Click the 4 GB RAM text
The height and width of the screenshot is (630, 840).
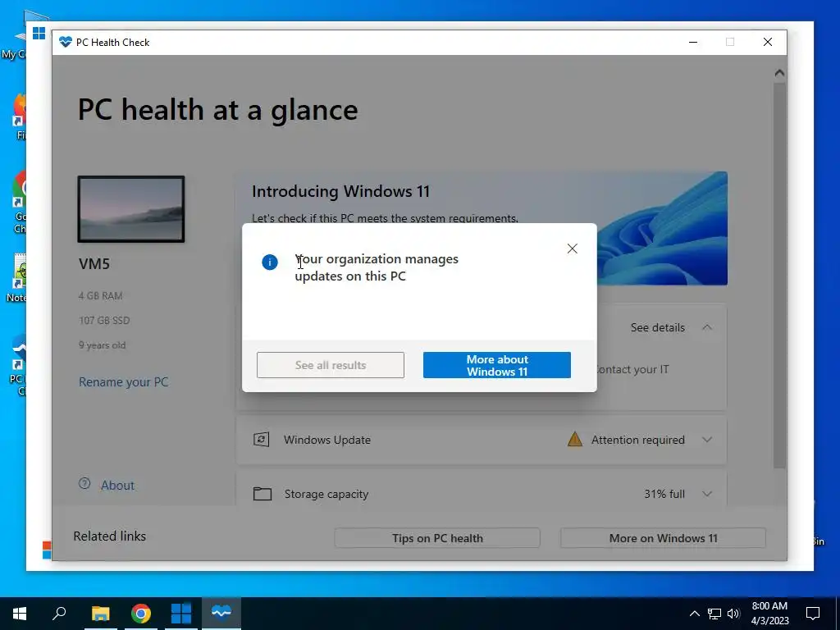pyautogui.click(x=101, y=295)
